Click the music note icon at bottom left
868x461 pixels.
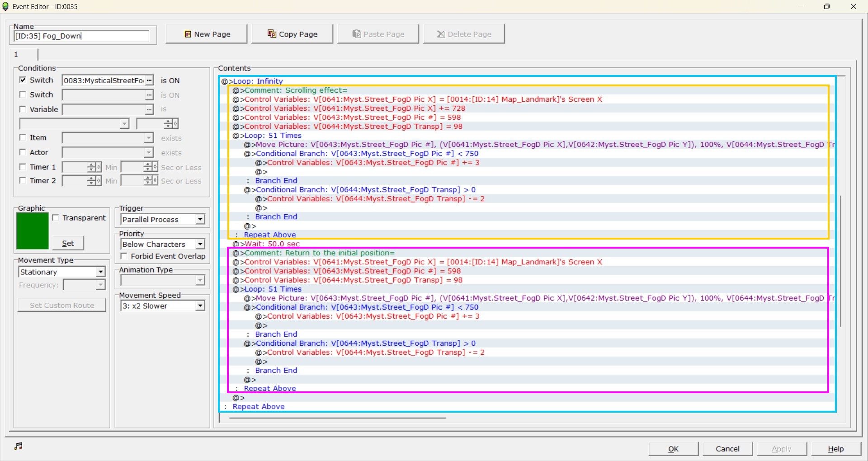[x=18, y=446]
